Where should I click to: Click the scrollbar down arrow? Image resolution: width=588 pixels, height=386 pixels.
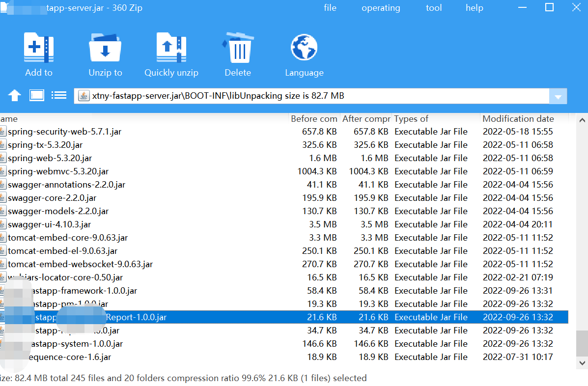tap(582, 363)
